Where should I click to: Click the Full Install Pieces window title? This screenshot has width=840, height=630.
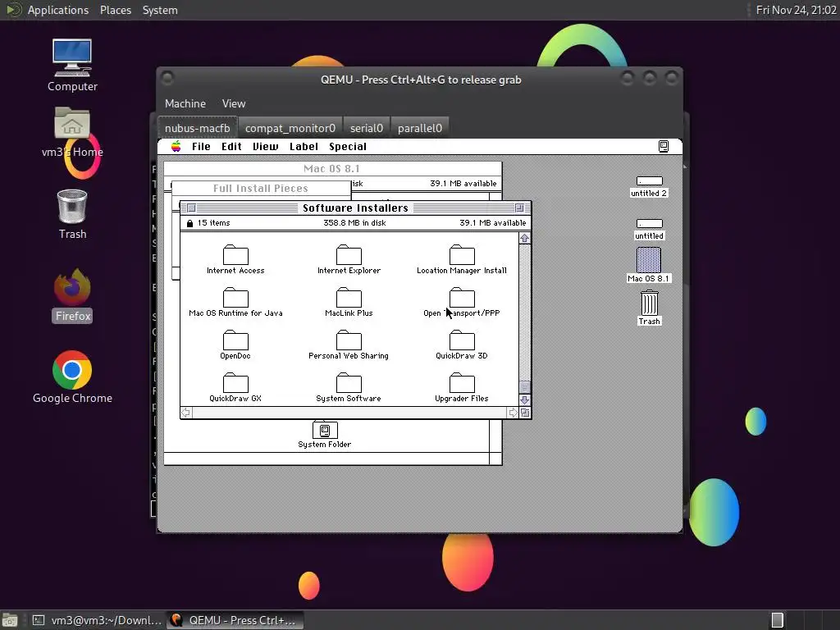tap(260, 188)
